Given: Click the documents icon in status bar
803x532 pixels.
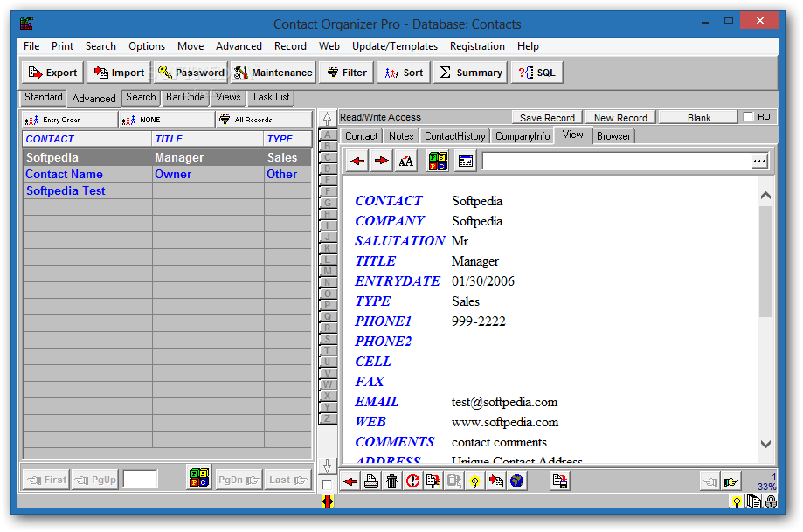Looking at the screenshot, I should (x=753, y=501).
